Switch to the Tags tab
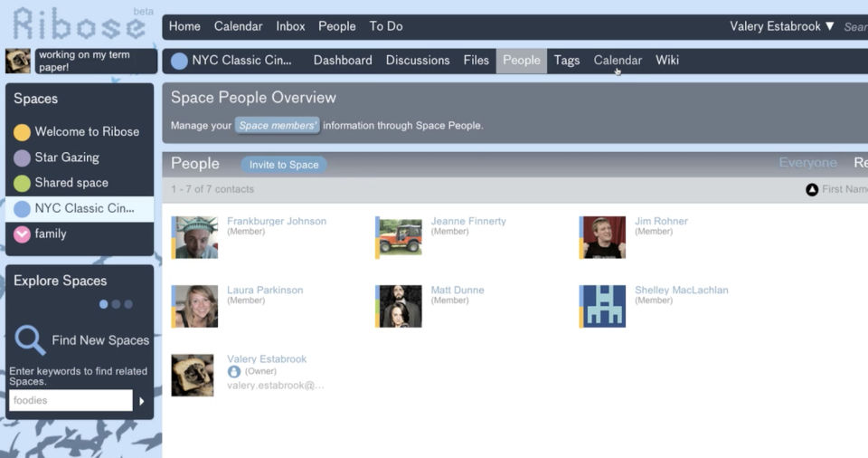Screen dimensions: 868x458 pos(567,60)
